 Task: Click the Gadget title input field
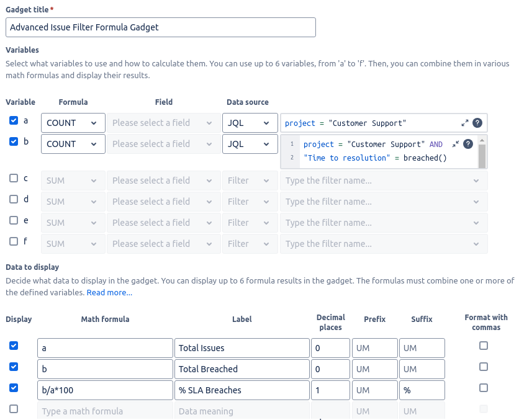tap(161, 27)
